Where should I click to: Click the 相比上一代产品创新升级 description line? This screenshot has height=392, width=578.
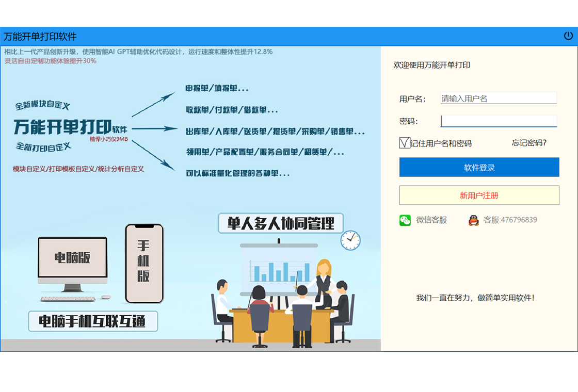[x=138, y=52]
